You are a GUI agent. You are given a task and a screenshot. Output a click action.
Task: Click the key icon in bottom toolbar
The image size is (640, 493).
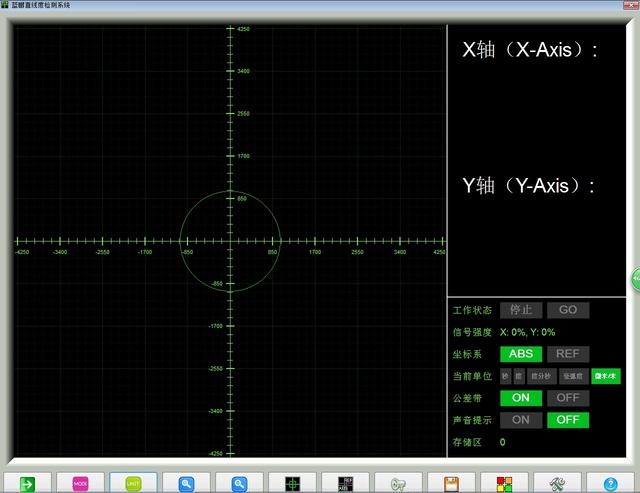pos(399,483)
